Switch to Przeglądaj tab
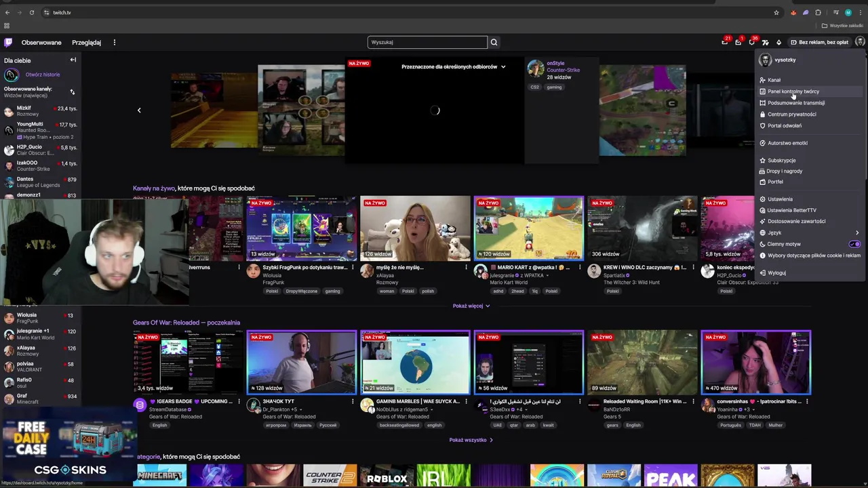 86,42
